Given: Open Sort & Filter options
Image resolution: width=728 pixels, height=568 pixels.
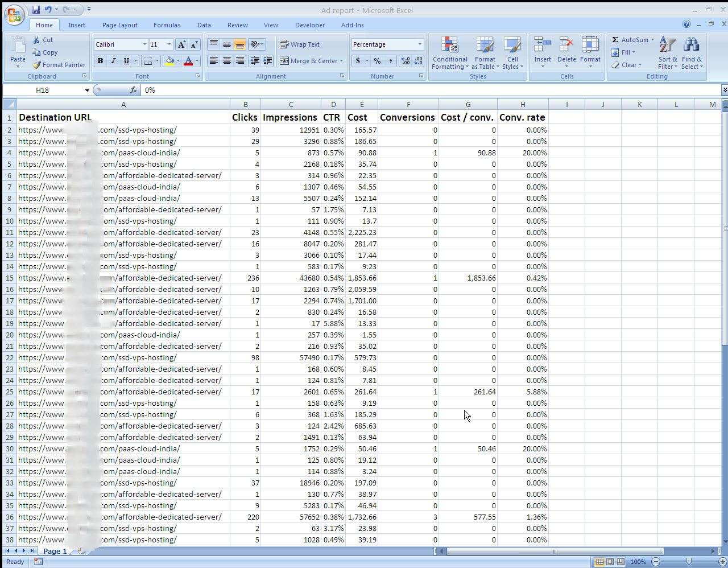Looking at the screenshot, I should coord(668,53).
